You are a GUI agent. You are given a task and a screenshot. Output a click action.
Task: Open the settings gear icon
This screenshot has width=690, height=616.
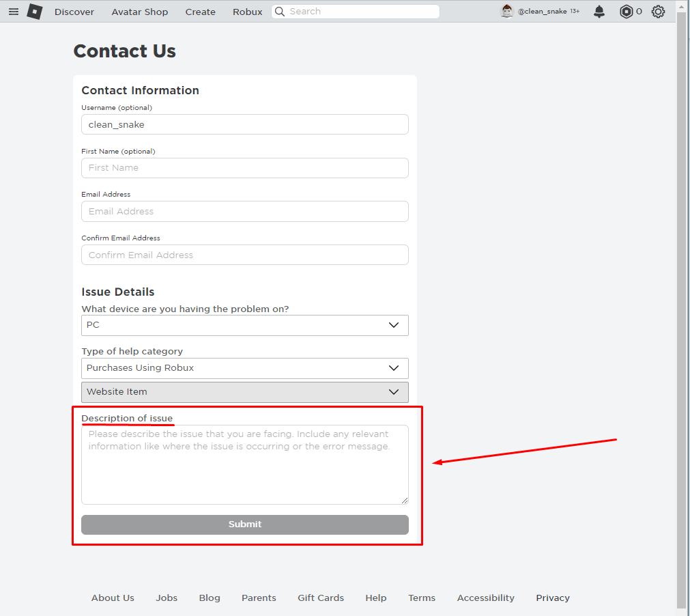click(x=658, y=12)
